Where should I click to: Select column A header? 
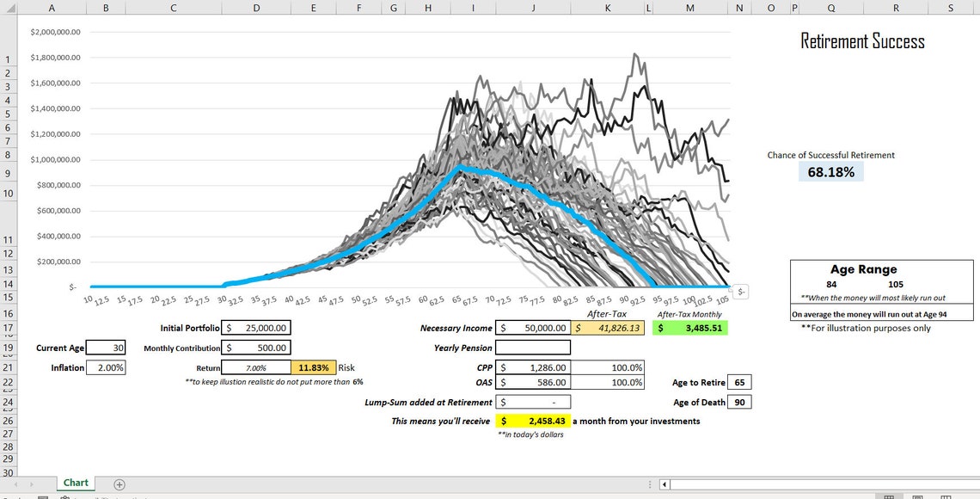[x=52, y=8]
